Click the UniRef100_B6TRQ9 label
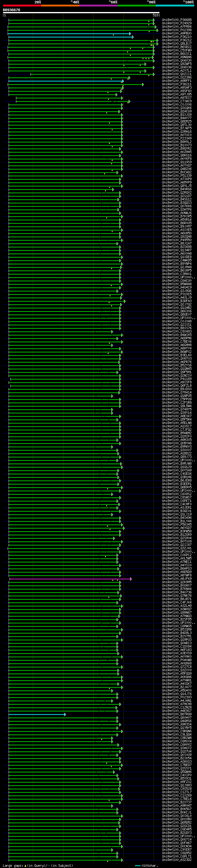 tap(177, 714)
